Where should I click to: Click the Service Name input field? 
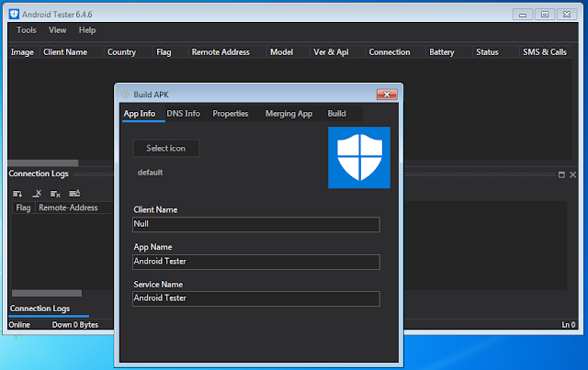click(256, 298)
